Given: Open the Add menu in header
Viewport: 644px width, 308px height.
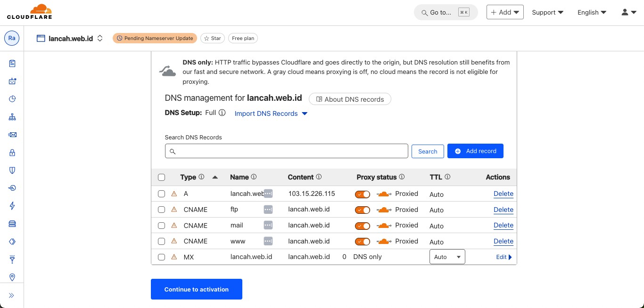Looking at the screenshot, I should [504, 12].
